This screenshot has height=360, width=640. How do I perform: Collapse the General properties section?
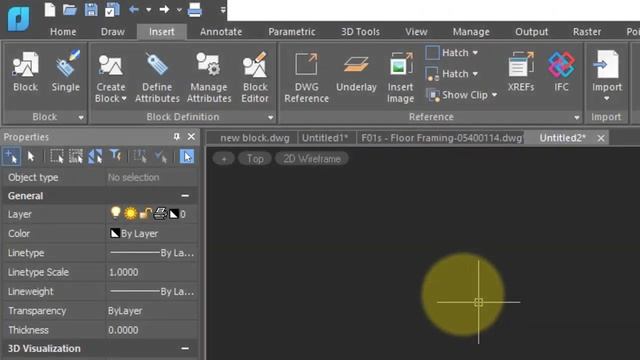[185, 196]
